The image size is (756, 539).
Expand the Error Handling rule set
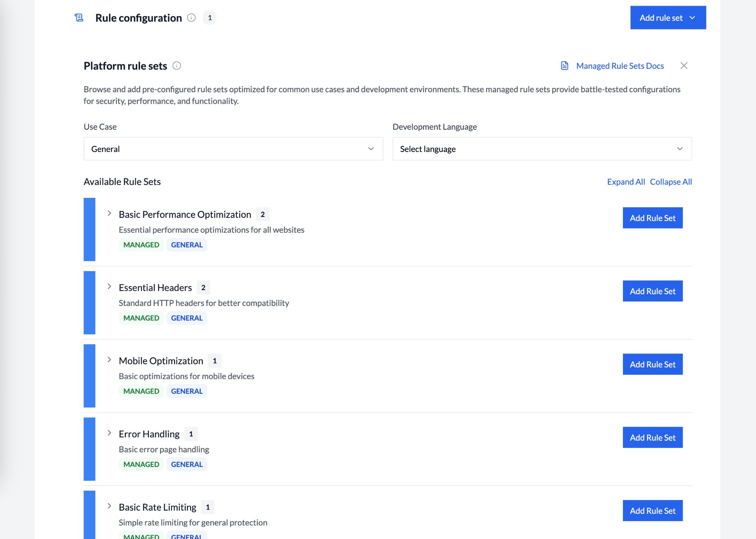109,433
